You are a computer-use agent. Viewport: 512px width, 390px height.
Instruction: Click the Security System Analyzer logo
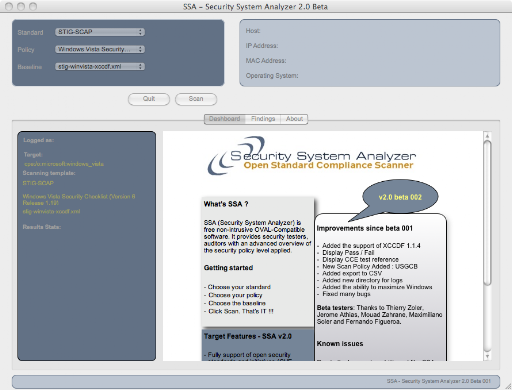(312, 156)
